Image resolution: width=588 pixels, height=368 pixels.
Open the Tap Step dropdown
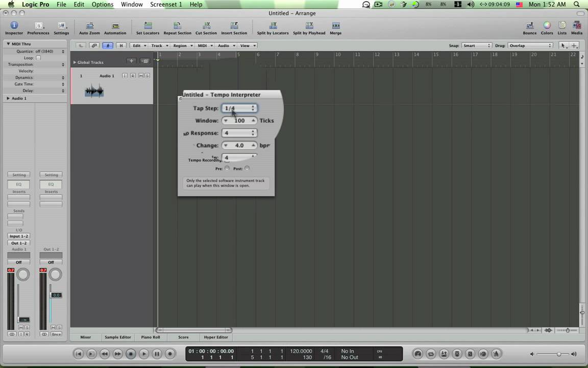(239, 108)
